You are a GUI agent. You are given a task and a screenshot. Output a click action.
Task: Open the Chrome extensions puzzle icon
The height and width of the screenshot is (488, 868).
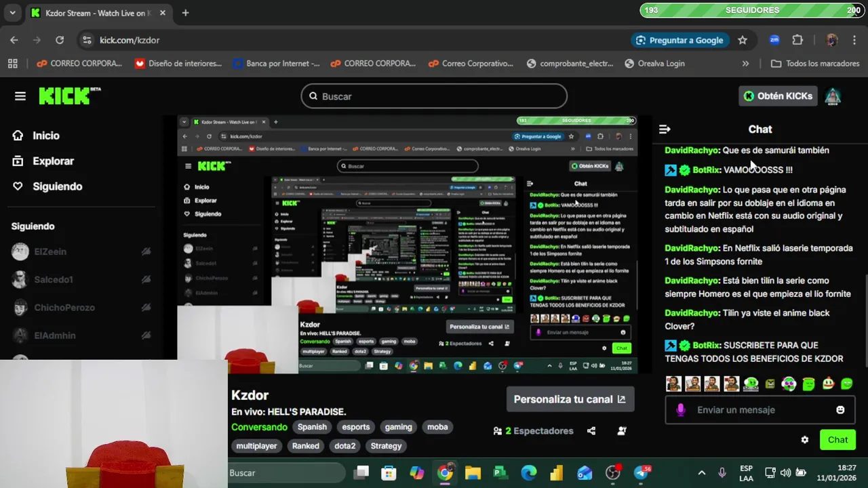click(797, 40)
